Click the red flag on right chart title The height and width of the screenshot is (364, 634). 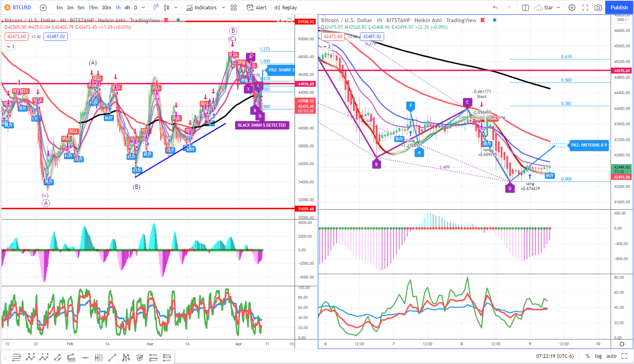(x=483, y=20)
